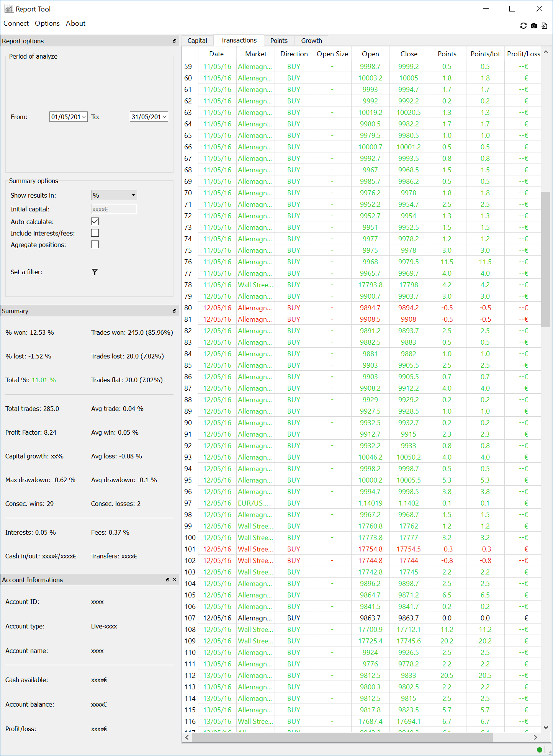Select the Transactions tab
The height and width of the screenshot is (756, 553).
click(x=239, y=40)
